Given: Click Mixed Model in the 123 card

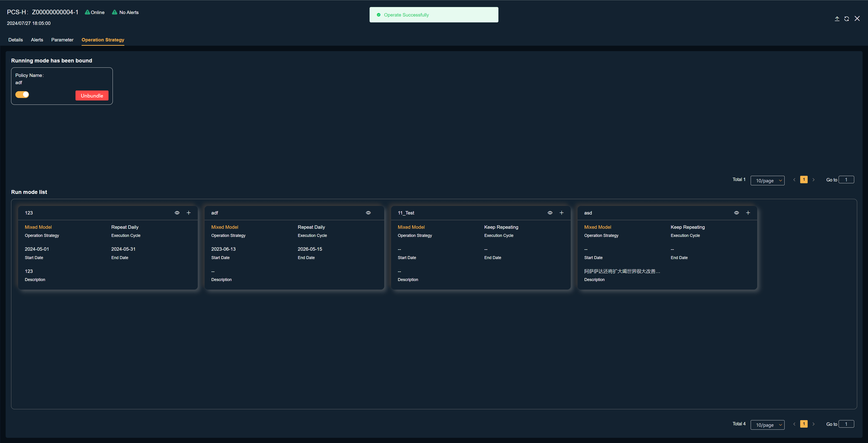Looking at the screenshot, I should click(38, 227).
